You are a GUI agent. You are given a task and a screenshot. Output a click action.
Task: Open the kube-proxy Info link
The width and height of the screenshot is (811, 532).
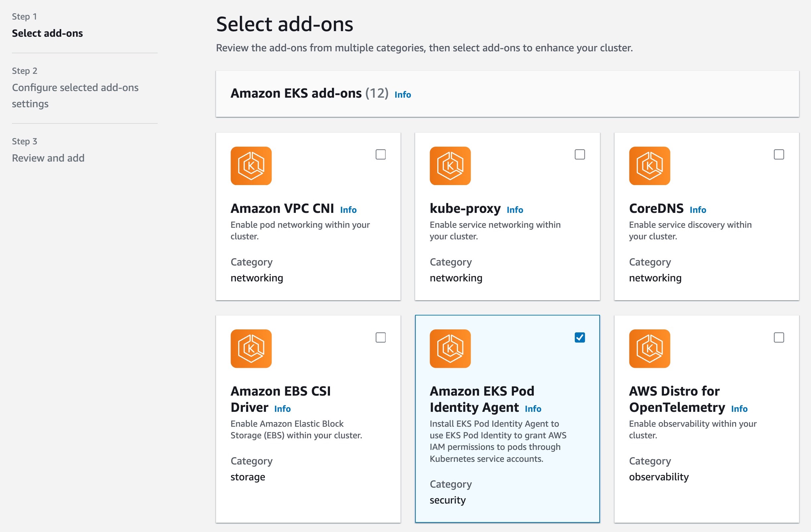coord(515,210)
